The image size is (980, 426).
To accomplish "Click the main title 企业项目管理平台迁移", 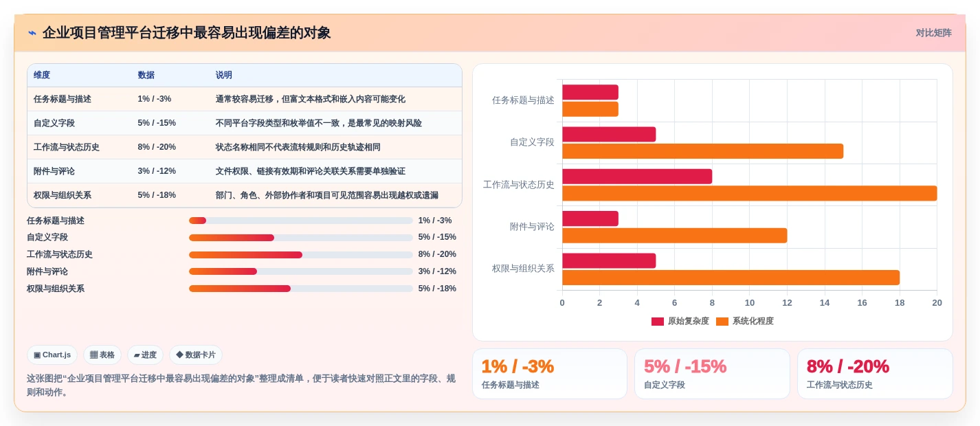I will [186, 32].
